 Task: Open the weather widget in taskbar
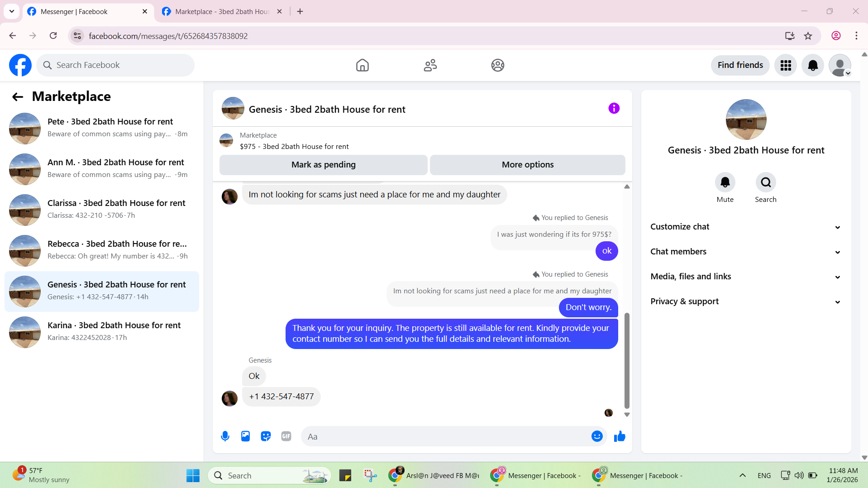point(41,475)
